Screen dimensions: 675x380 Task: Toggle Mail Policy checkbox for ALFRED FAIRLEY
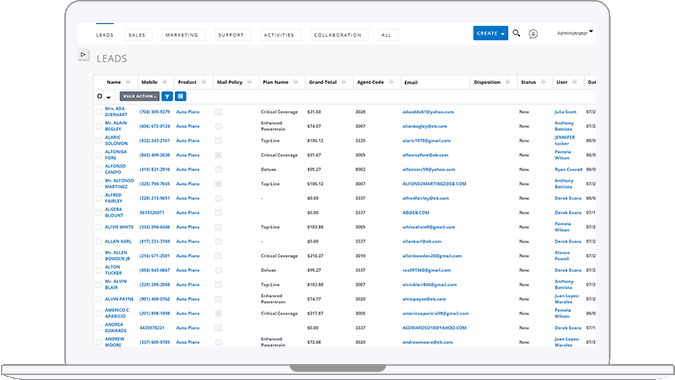click(218, 198)
